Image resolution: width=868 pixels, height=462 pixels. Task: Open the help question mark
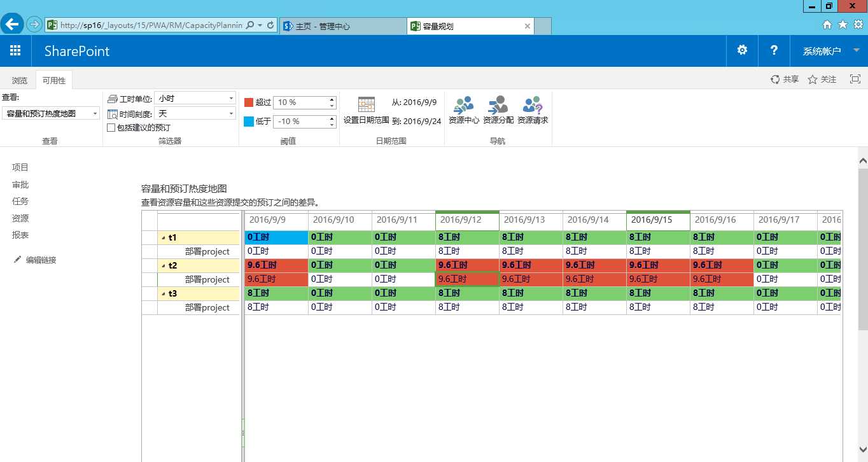(x=774, y=50)
